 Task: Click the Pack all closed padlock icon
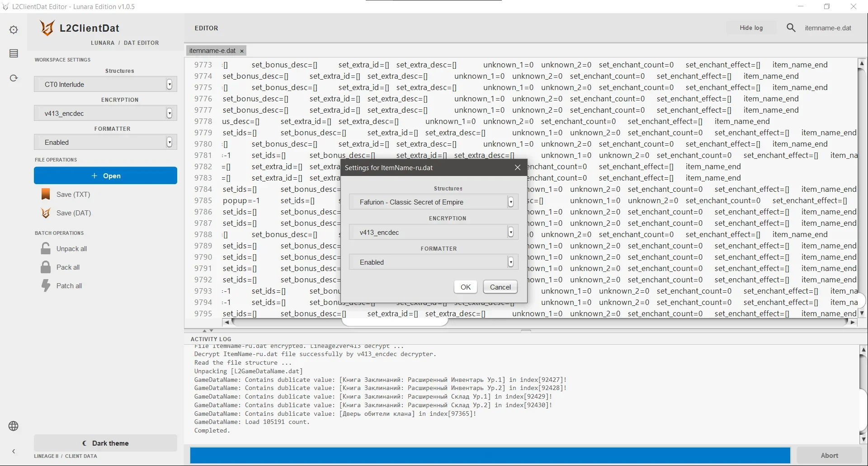pyautogui.click(x=46, y=267)
